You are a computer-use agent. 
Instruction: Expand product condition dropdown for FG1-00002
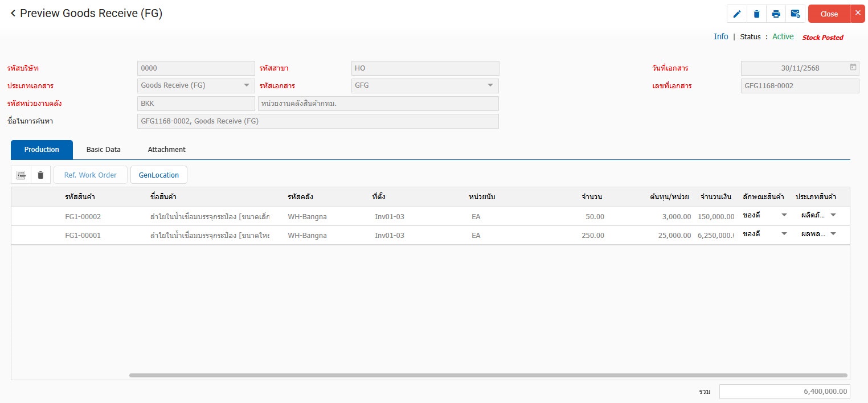pyautogui.click(x=784, y=215)
